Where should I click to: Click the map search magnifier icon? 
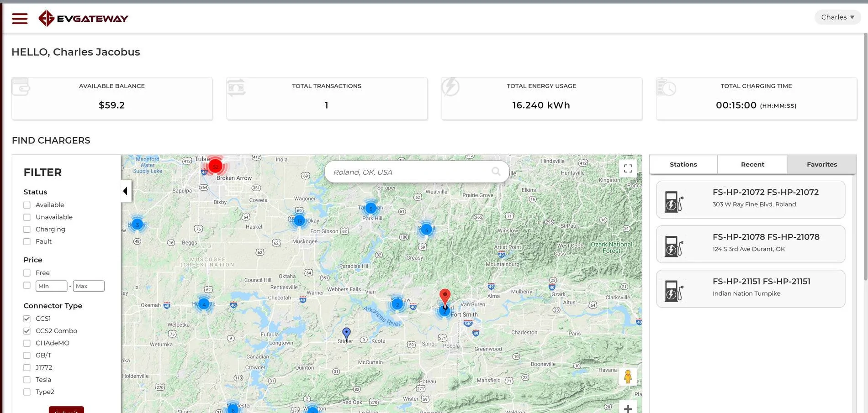tap(496, 172)
